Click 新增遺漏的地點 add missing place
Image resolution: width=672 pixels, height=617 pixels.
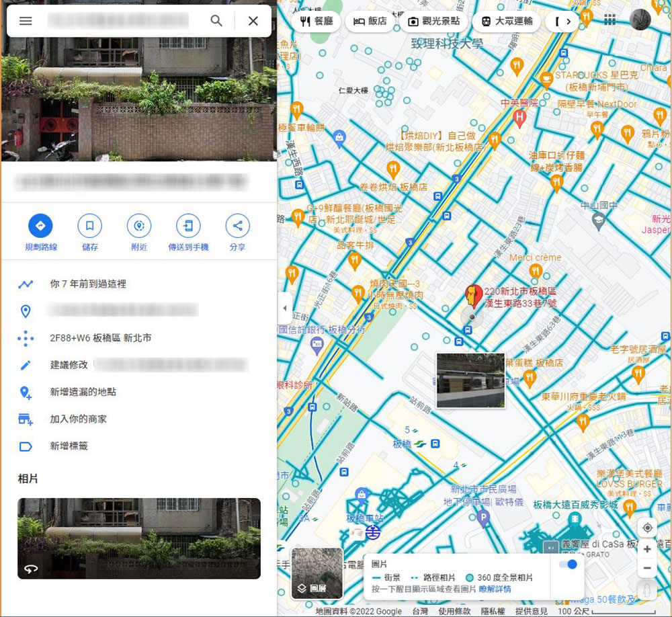(x=83, y=392)
